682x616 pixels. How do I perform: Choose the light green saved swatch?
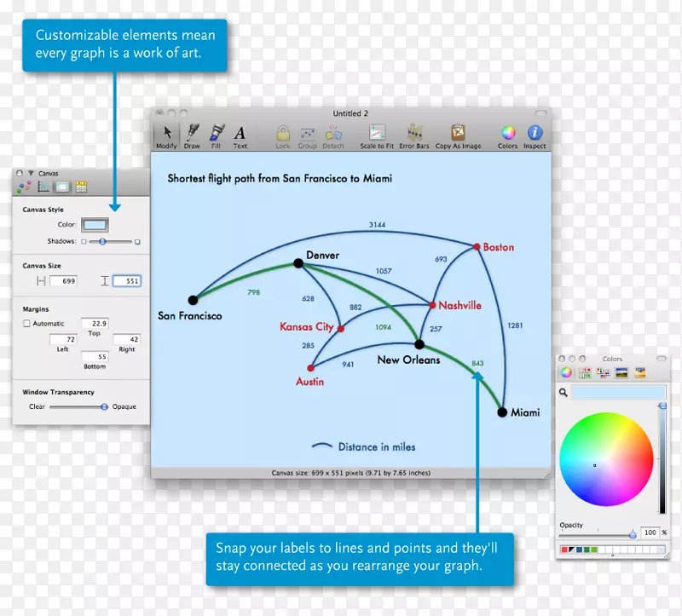pyautogui.click(x=594, y=550)
